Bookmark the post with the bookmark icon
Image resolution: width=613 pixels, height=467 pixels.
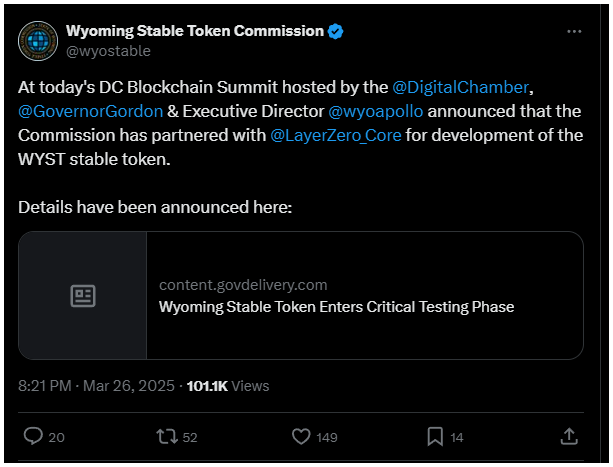click(x=435, y=437)
